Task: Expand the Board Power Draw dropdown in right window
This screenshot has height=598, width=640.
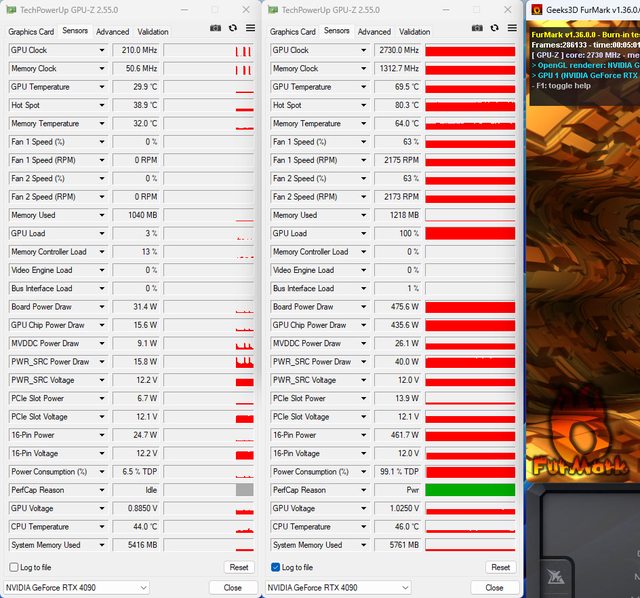Action: pyautogui.click(x=363, y=307)
